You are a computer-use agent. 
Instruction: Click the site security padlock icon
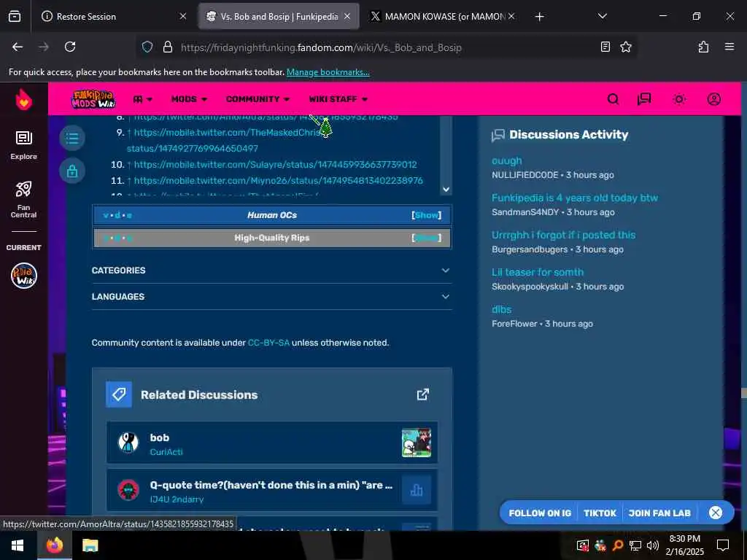pos(167,47)
